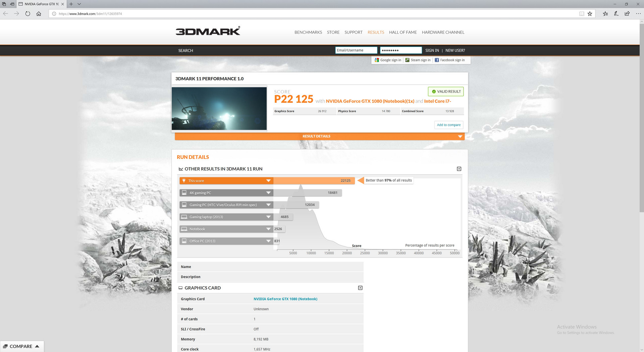Open the BENCHMARKS menu

[308, 32]
